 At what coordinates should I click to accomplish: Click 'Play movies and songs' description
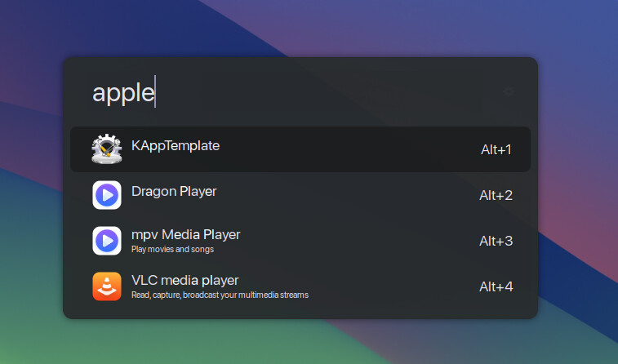pyautogui.click(x=172, y=250)
